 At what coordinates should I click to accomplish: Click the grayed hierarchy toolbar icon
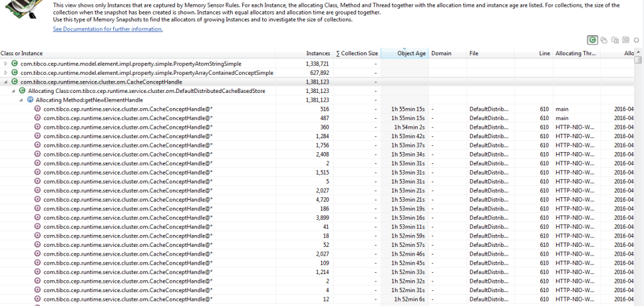(626, 40)
